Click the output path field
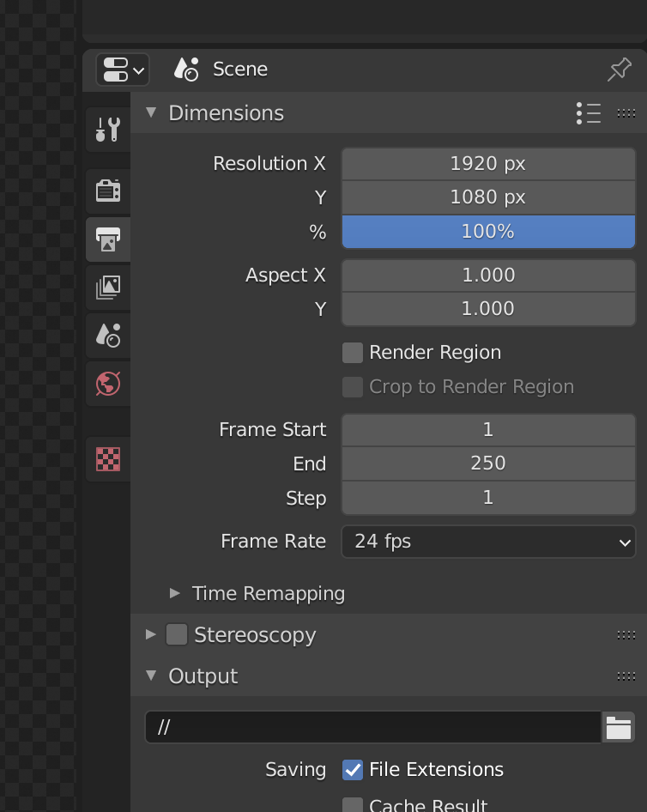The image size is (647, 812). coord(373,727)
